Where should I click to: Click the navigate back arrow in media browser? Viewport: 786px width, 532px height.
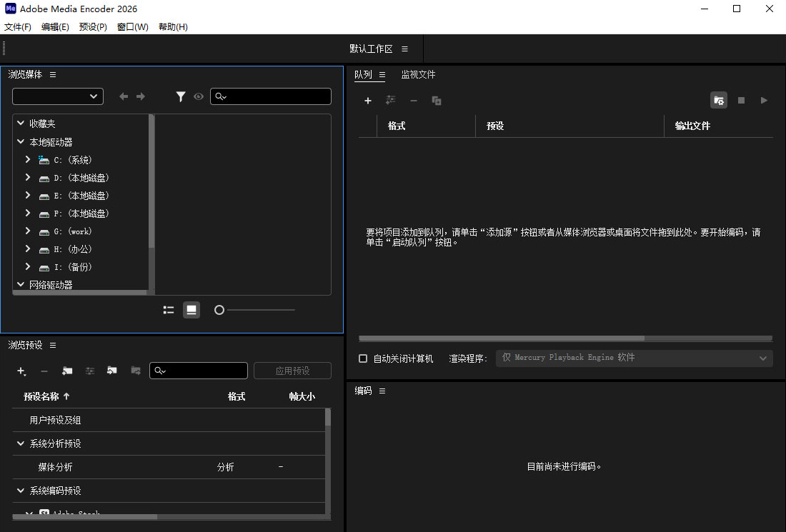point(124,96)
